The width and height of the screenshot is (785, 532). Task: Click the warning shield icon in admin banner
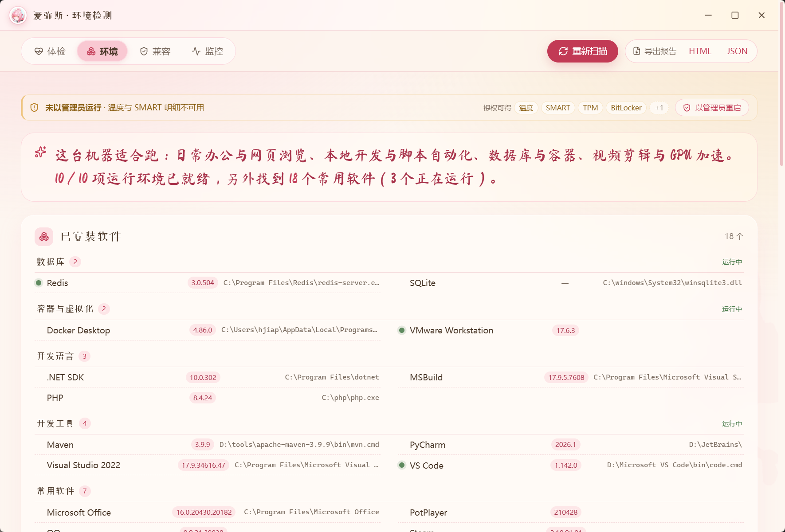pyautogui.click(x=34, y=108)
